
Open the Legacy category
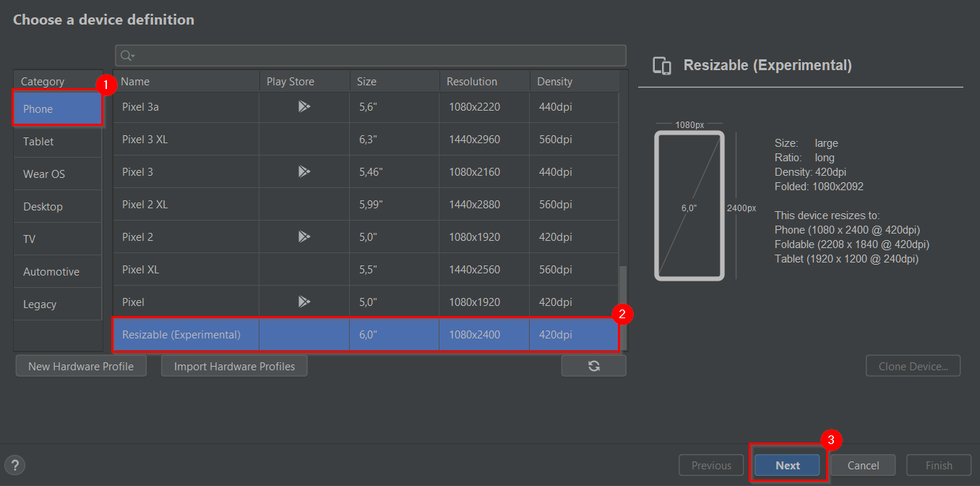point(58,304)
